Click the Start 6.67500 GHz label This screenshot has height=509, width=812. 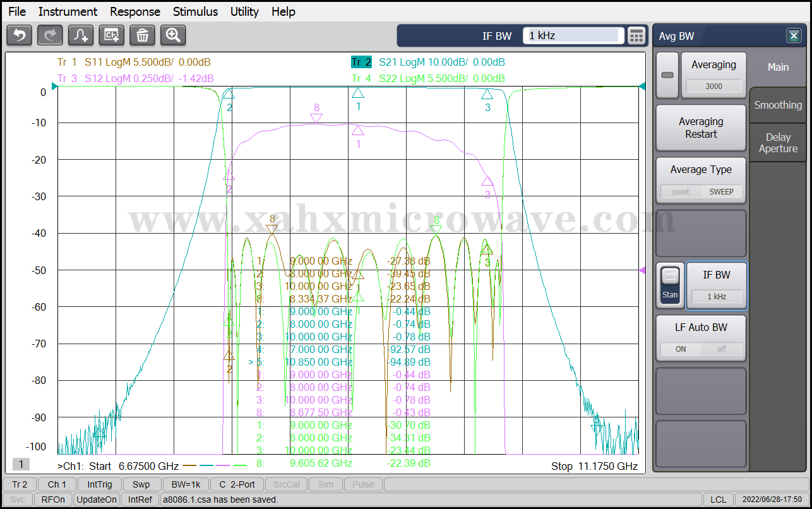[133, 466]
